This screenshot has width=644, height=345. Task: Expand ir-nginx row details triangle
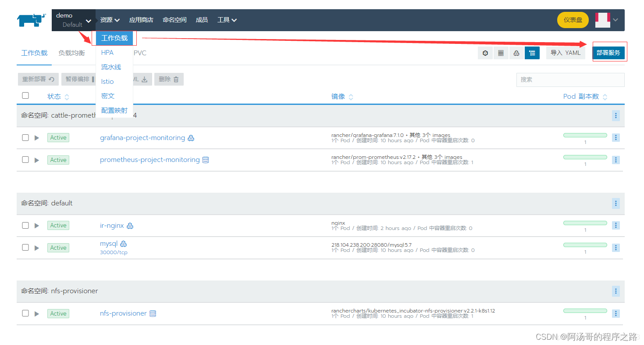tap(37, 226)
